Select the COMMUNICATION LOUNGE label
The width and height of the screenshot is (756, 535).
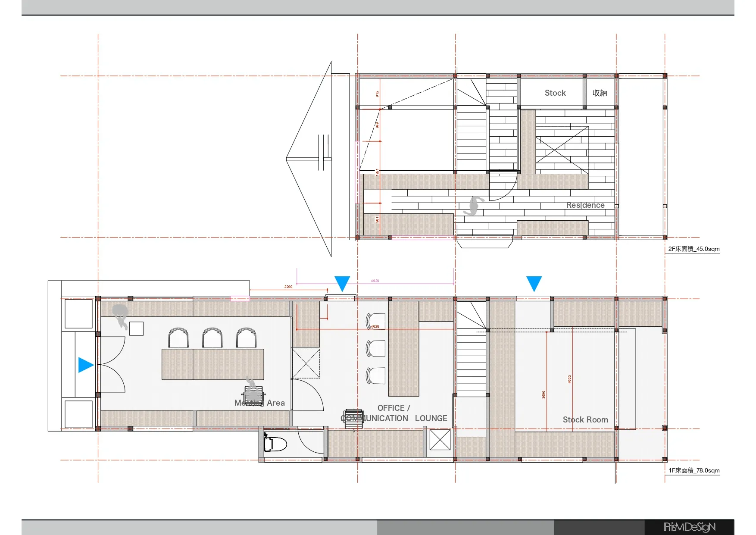point(394,418)
